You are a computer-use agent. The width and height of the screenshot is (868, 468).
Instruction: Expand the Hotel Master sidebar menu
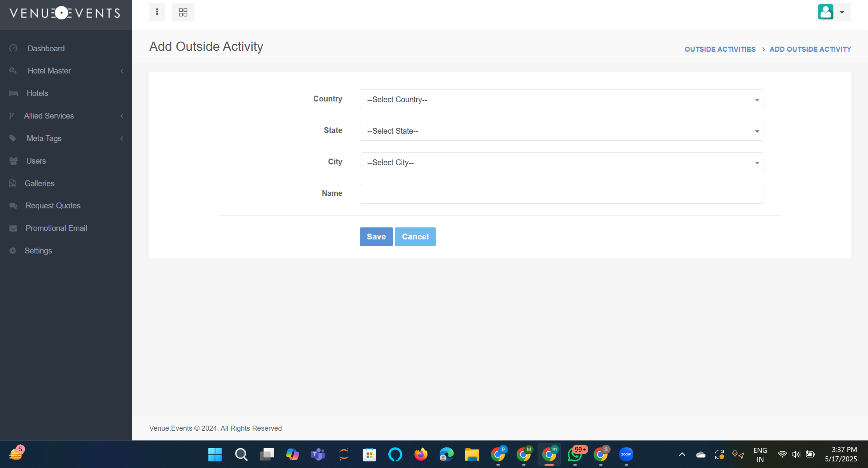coord(49,71)
